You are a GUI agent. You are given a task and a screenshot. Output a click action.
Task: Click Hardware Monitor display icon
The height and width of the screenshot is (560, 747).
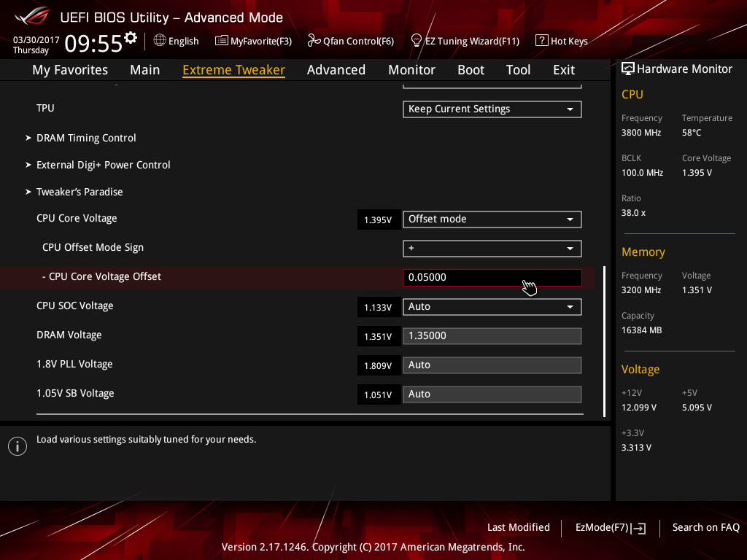coord(627,69)
